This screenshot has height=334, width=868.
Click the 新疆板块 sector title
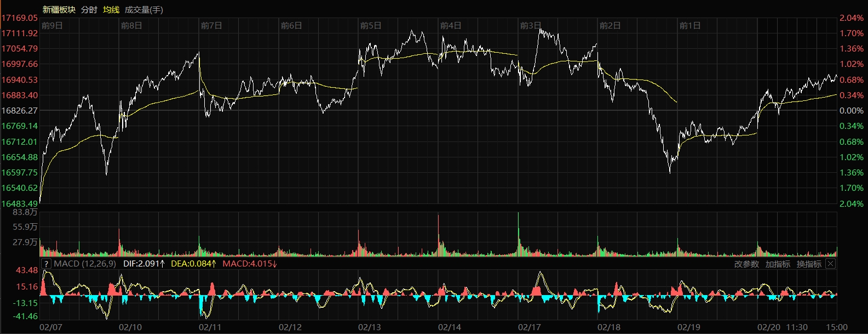coord(59,10)
